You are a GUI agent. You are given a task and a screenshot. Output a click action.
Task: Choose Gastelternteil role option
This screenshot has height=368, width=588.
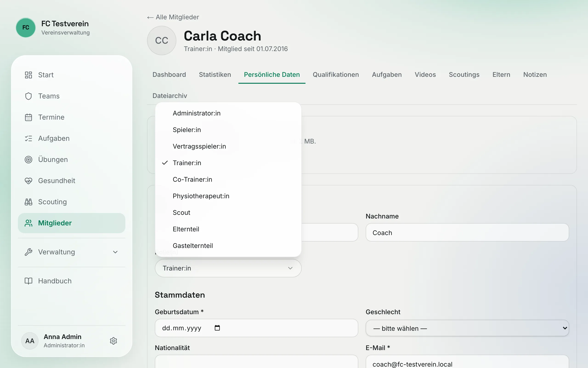coord(228,246)
